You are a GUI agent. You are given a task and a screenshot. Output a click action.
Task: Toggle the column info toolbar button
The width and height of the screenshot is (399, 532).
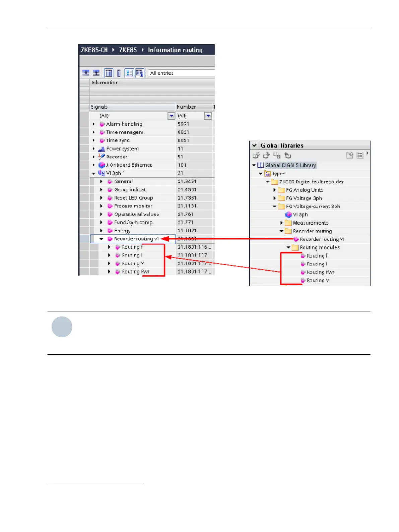pos(139,73)
